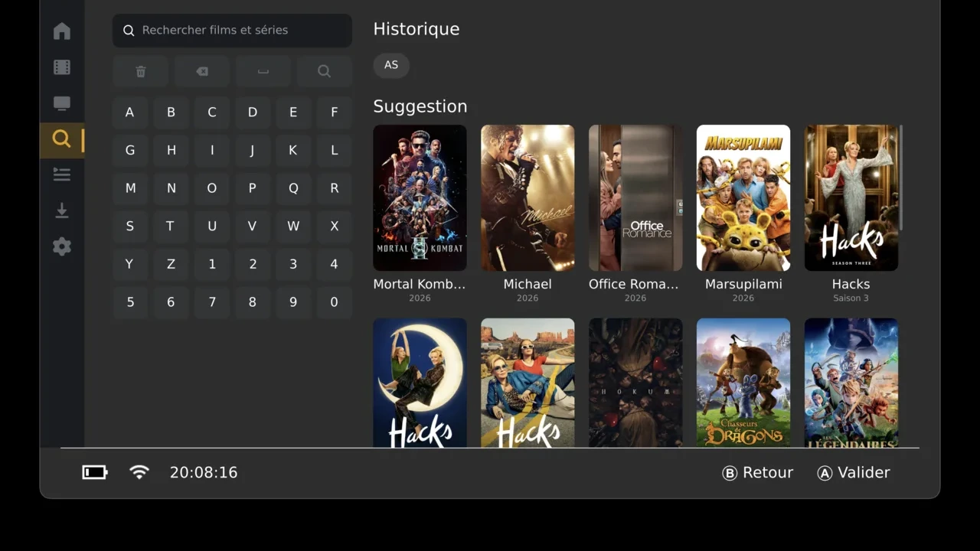Viewport: 980px width, 551px height.
Task: Tap digit 1 key
Action: tap(212, 264)
